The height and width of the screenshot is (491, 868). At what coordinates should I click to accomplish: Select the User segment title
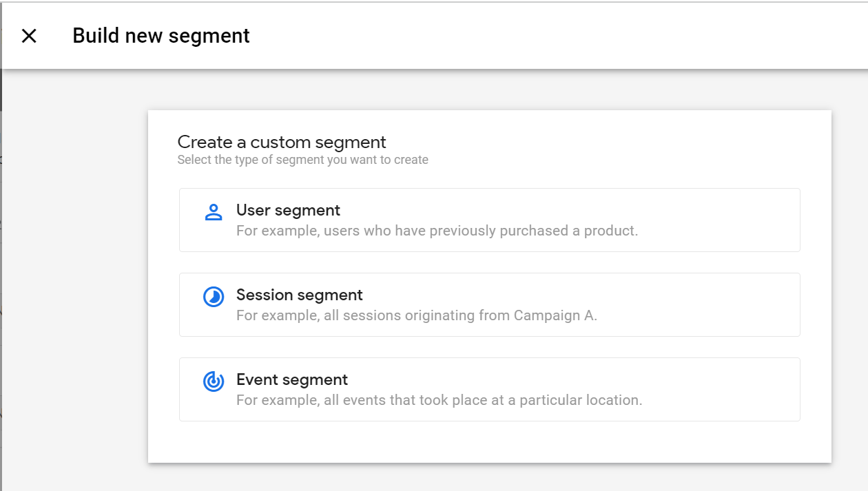pos(288,210)
